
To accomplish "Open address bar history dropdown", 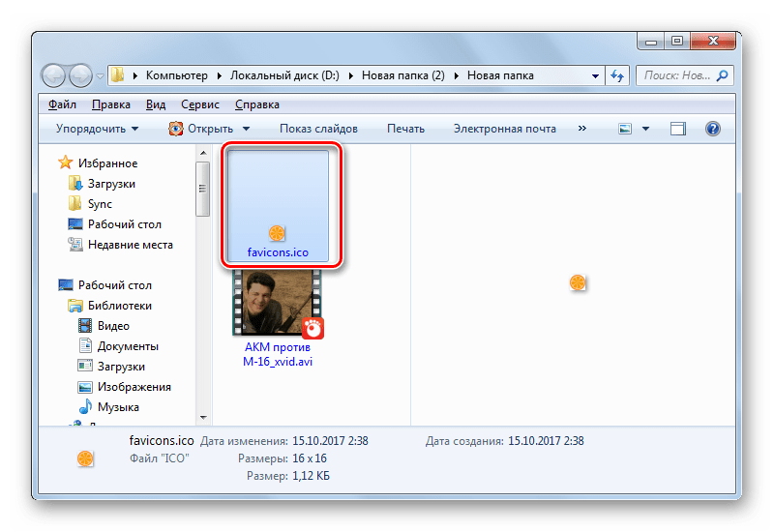I will pos(595,76).
